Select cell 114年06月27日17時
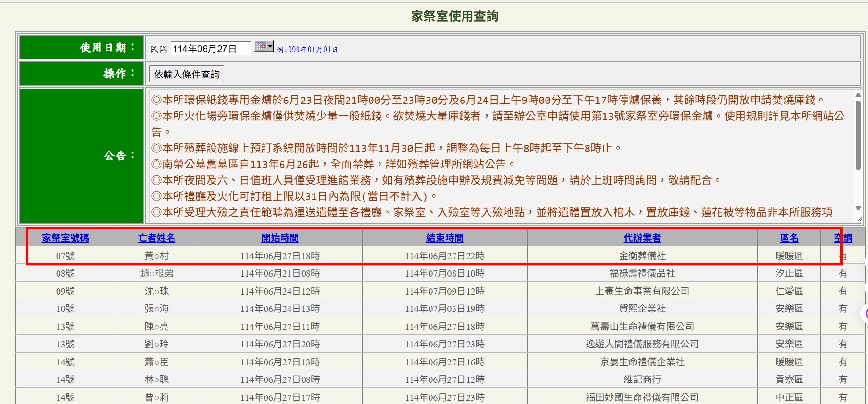Viewport: 868px width, 404px height. (280, 397)
